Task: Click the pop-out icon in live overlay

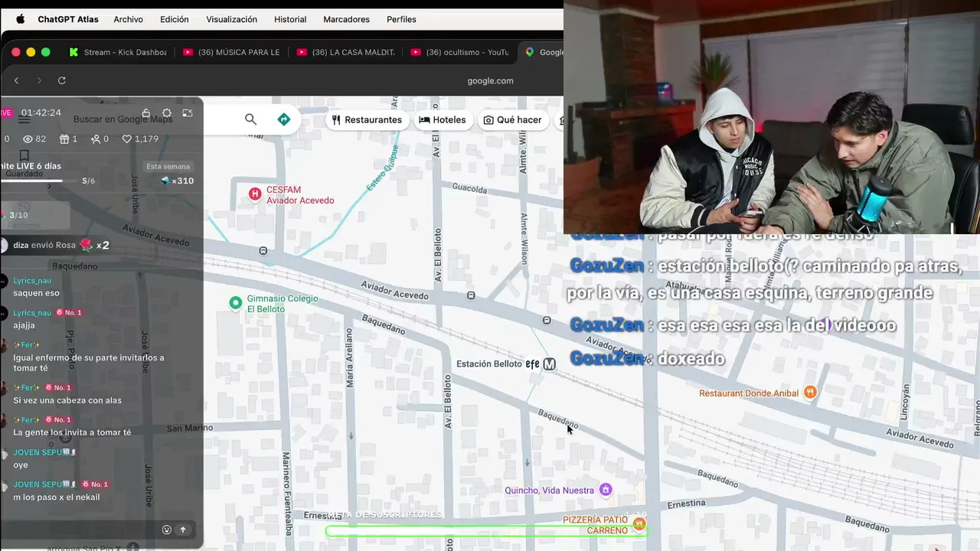Action: coord(188,113)
